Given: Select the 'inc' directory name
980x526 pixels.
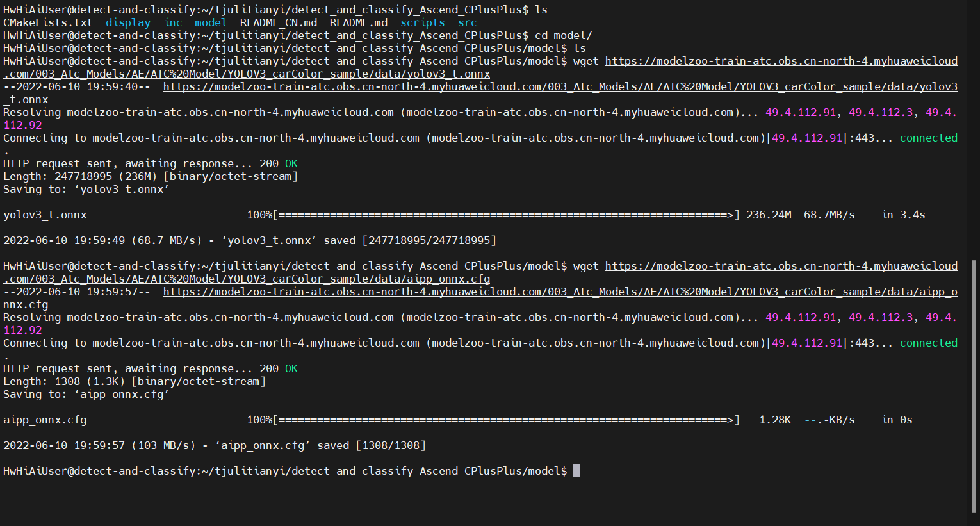Looking at the screenshot, I should tap(173, 23).
